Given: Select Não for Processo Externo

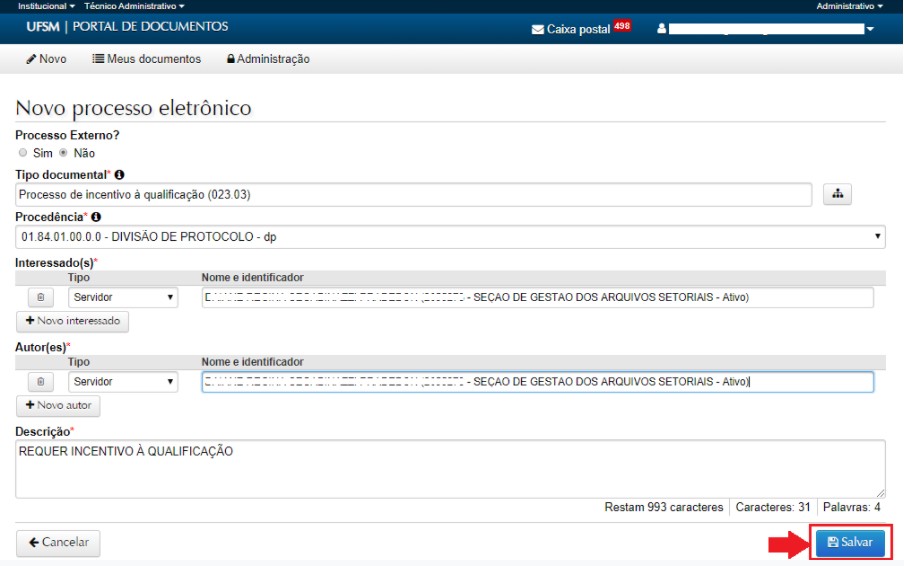Looking at the screenshot, I should click(64, 153).
